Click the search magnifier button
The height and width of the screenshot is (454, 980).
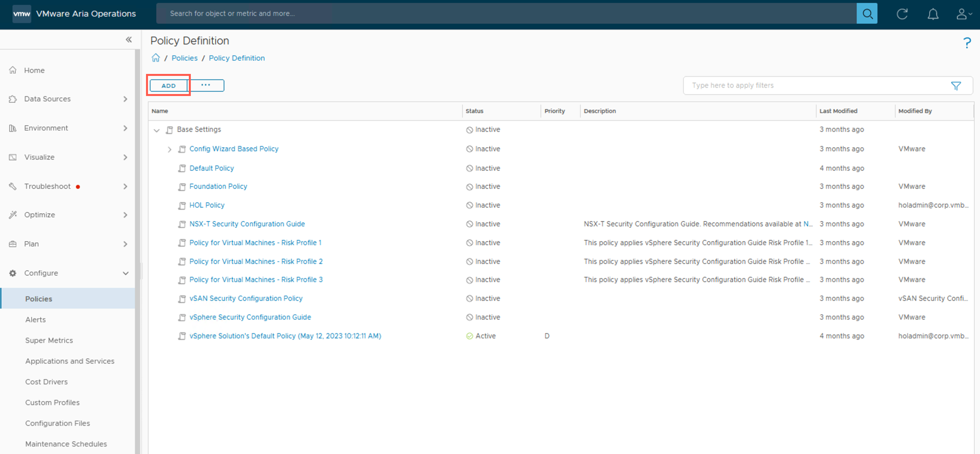point(867,14)
